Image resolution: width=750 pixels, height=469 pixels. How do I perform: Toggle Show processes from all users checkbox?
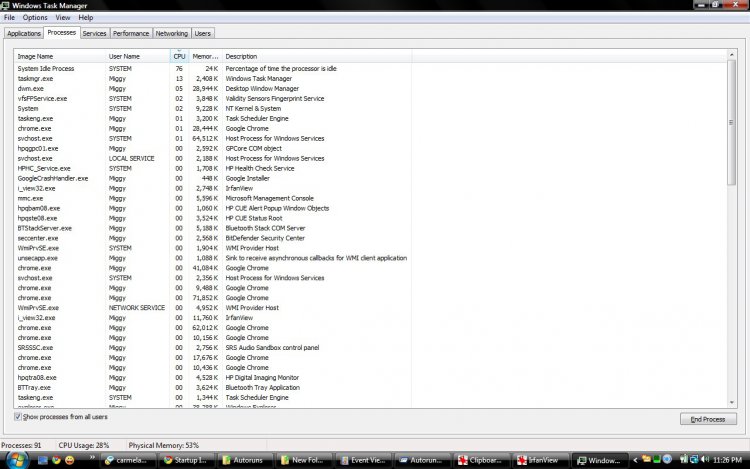click(x=18, y=417)
